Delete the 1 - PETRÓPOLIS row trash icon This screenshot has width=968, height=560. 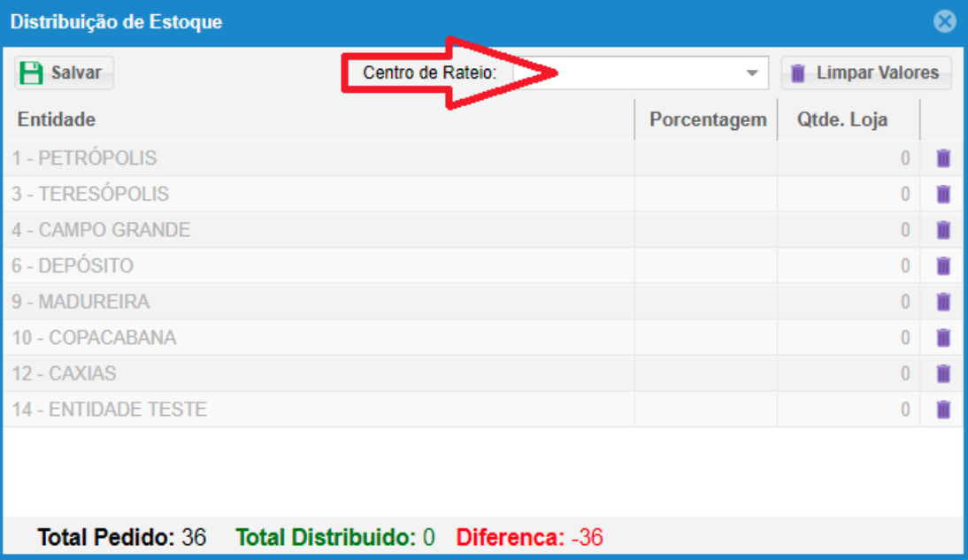click(x=943, y=158)
